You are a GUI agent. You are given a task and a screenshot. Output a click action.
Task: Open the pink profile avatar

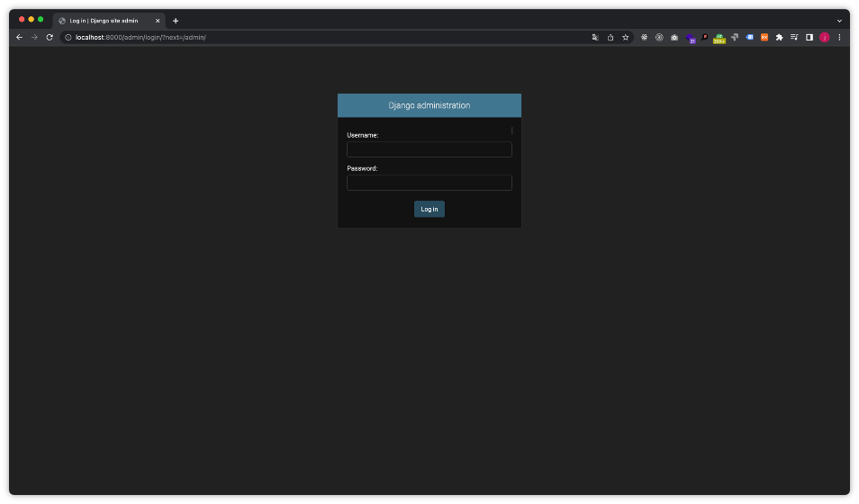coord(825,37)
